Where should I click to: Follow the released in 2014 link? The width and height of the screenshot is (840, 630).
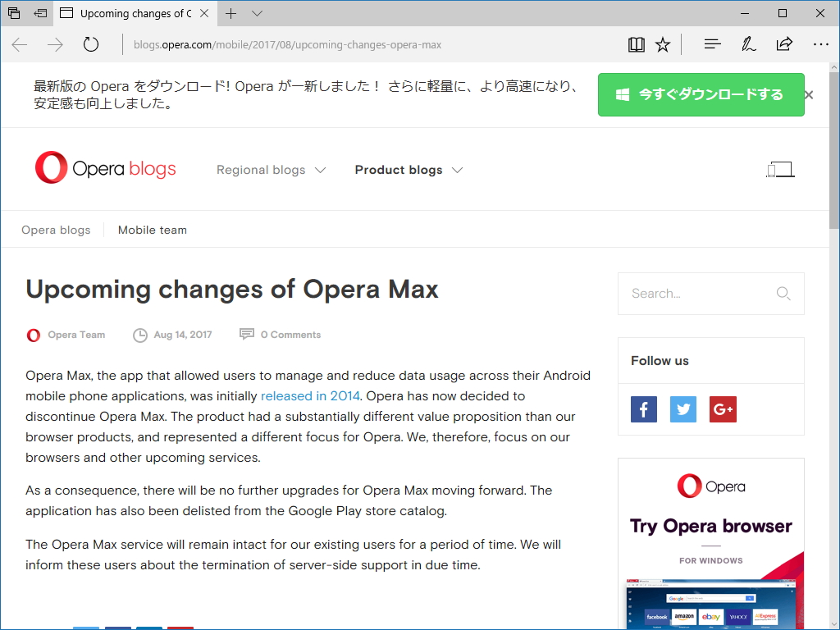[x=310, y=396]
